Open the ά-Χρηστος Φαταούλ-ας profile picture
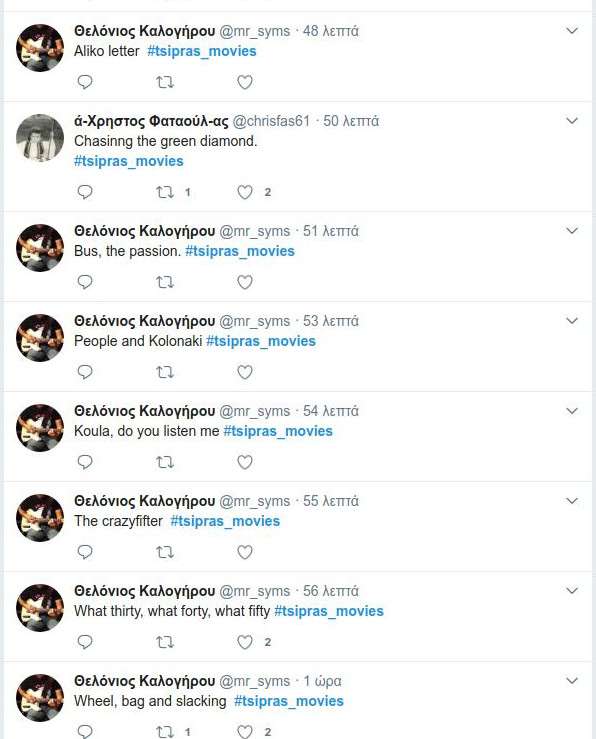Image resolution: width=596 pixels, height=739 pixels. [x=40, y=138]
